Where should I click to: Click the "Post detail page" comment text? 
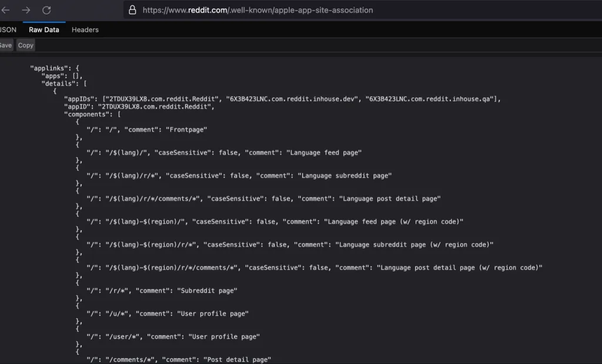pyautogui.click(x=238, y=359)
